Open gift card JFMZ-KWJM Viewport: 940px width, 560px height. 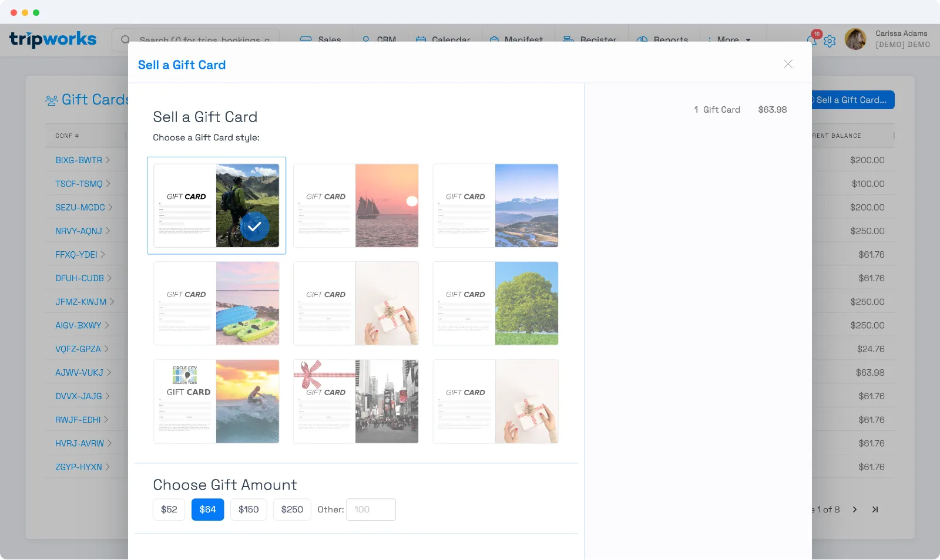[85, 302]
